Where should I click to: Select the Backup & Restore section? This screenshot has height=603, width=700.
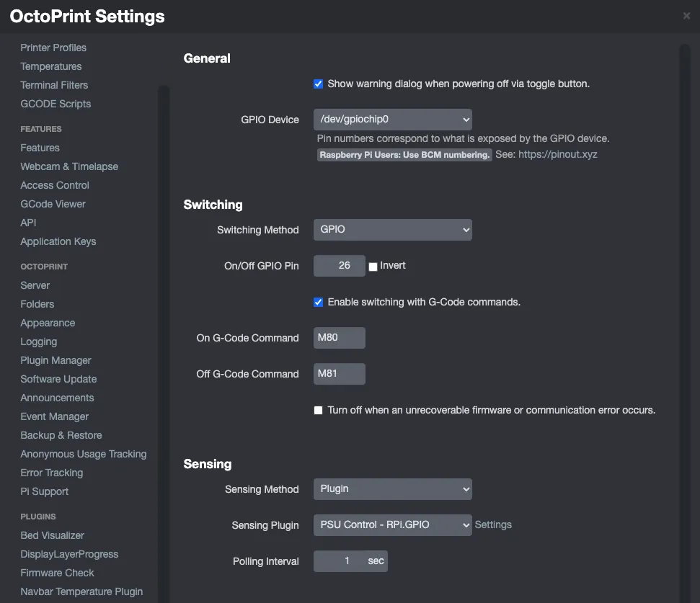click(61, 434)
